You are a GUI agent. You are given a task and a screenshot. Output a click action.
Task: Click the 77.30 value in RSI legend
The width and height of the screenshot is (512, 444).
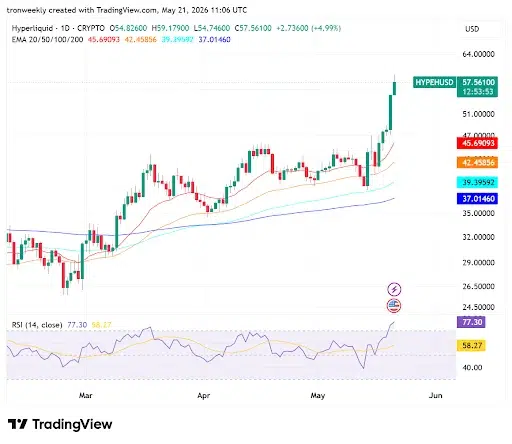77,325
